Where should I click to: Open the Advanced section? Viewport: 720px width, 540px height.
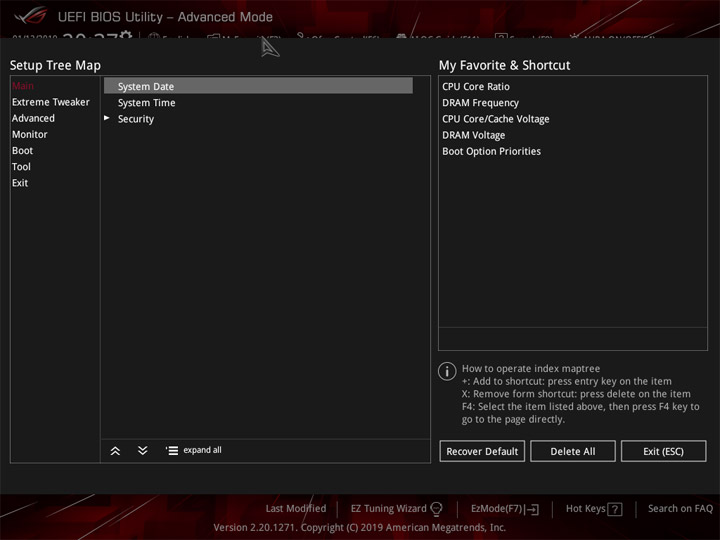[x=33, y=118]
